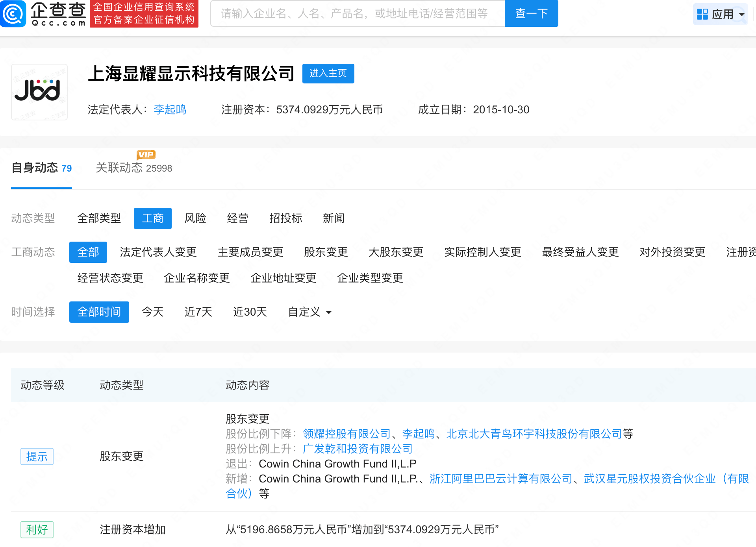Click the 进入主页 button
756x547 pixels.
328,73
